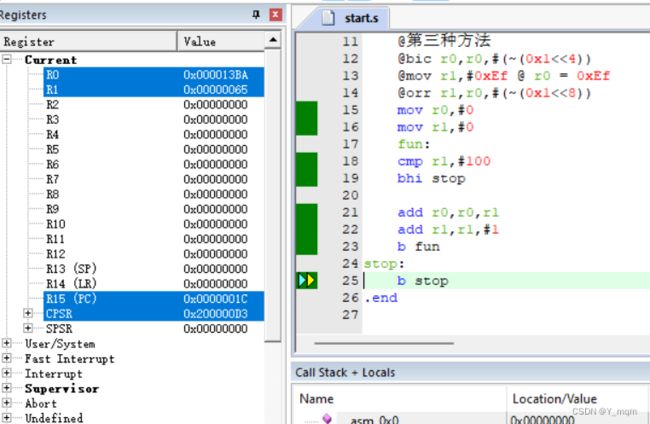Select the Fast Interrupt group label
The height and width of the screenshot is (424, 650).
click(69, 359)
